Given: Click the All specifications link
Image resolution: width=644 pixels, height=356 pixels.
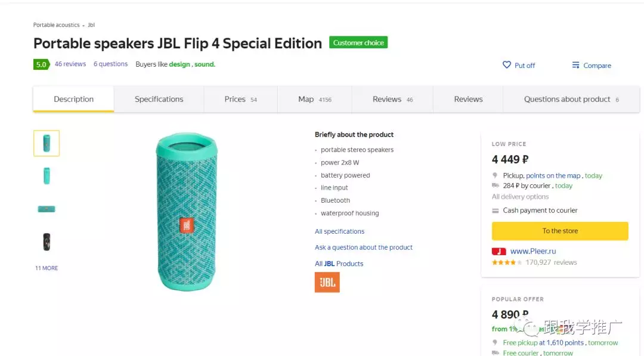Looking at the screenshot, I should (x=339, y=231).
